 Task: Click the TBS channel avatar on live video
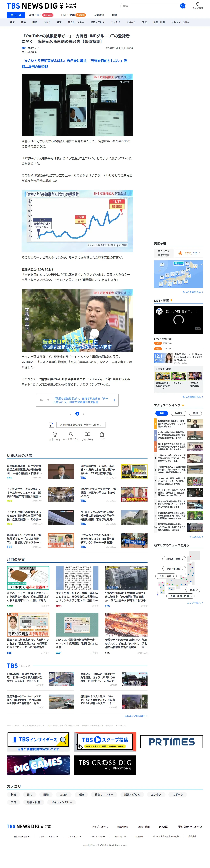pos(159,311)
